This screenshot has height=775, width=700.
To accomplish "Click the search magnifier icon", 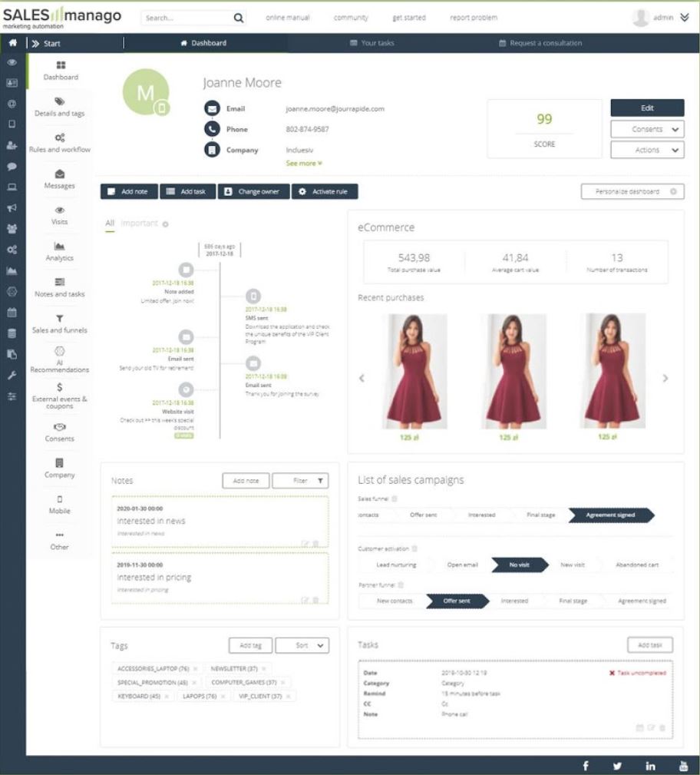I will [x=239, y=18].
